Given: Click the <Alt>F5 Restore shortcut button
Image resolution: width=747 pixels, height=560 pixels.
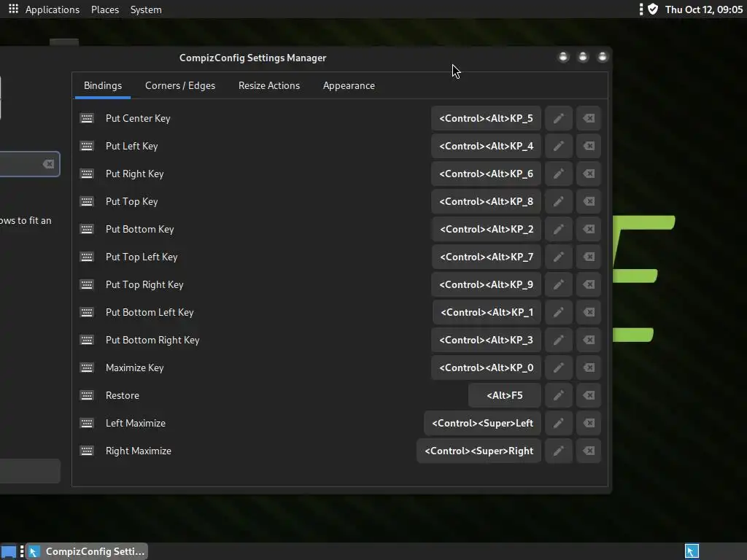Looking at the screenshot, I should point(505,395).
